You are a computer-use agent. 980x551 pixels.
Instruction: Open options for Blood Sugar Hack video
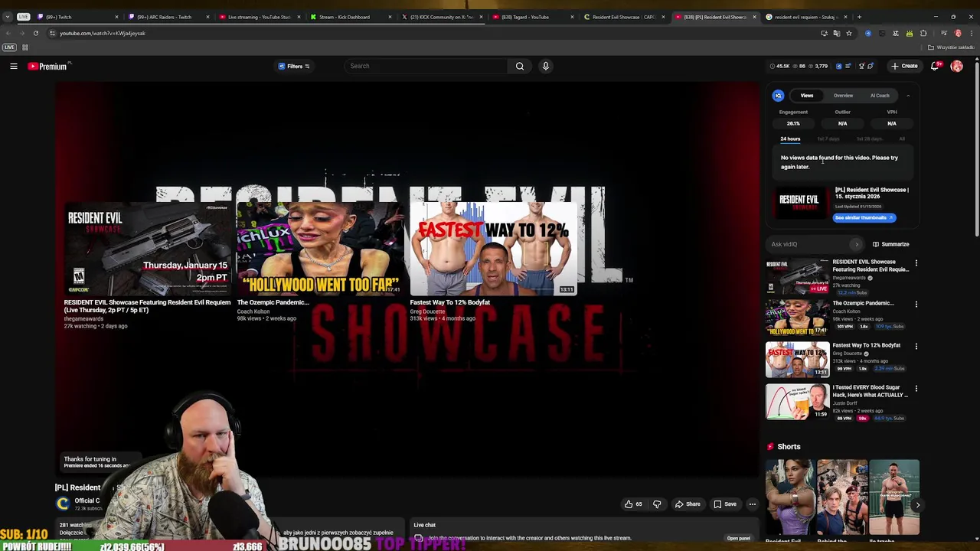click(916, 389)
